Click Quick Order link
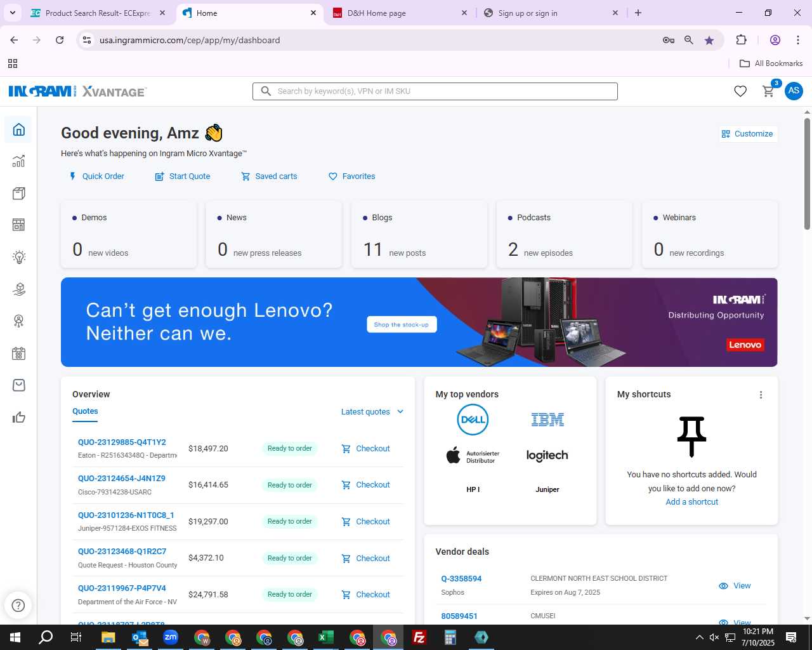The width and height of the screenshot is (812, 650). click(96, 176)
